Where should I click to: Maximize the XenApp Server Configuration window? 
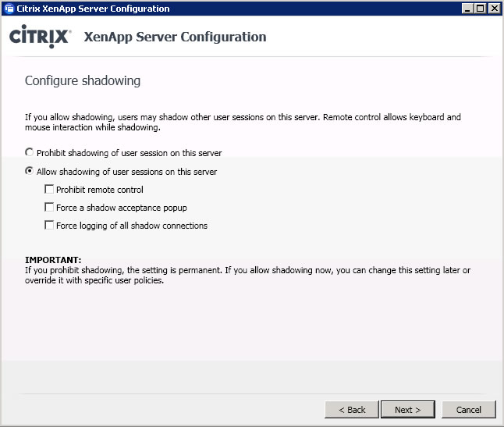481,9
